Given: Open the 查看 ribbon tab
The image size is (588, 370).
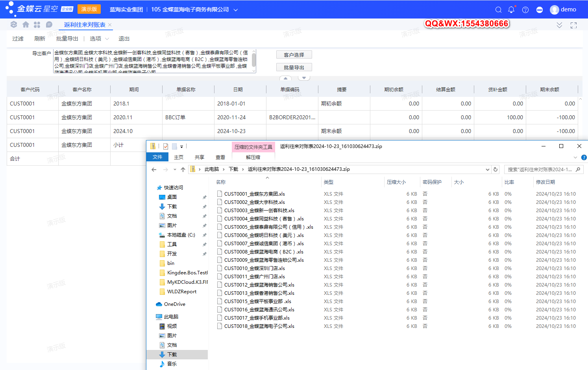Looking at the screenshot, I should tap(220, 157).
